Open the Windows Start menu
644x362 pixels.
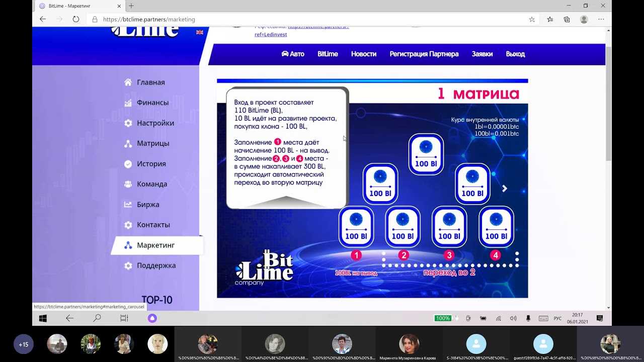pos(43,318)
